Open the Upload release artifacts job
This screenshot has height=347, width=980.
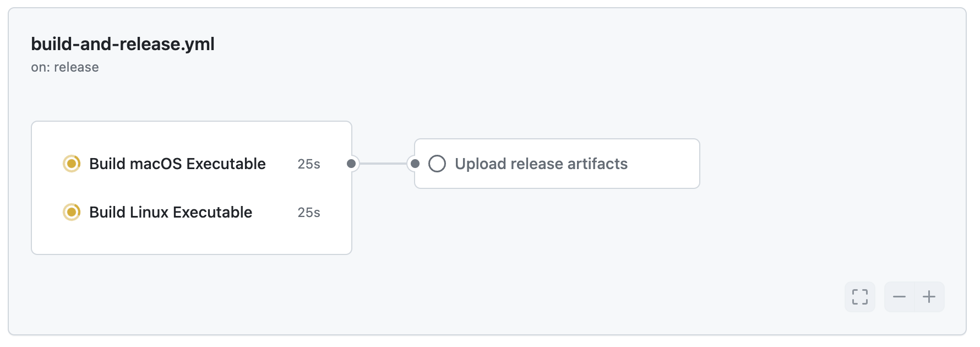(541, 164)
